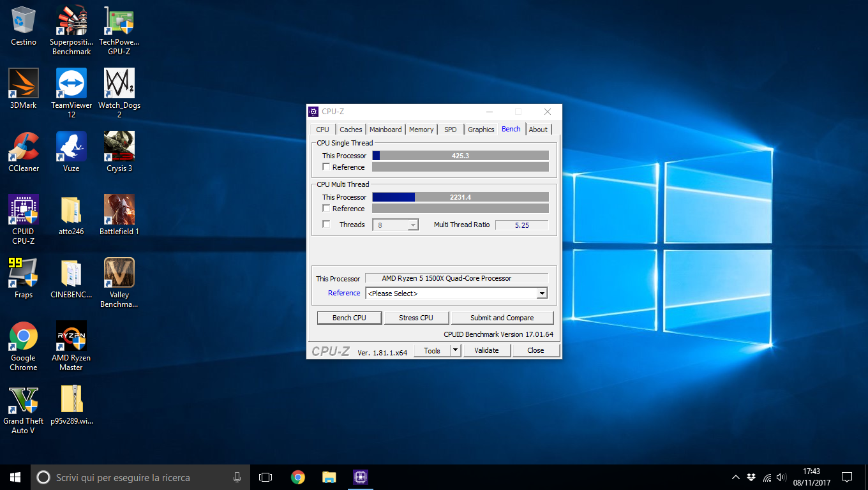Viewport: 868px width, 490px height.
Task: Open Task View in the taskbar
Action: [266, 477]
